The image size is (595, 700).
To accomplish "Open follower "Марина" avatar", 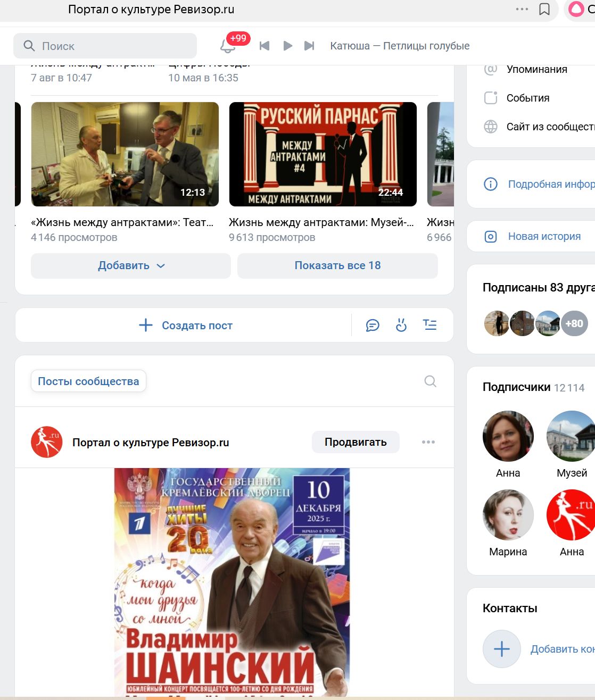I will pyautogui.click(x=508, y=515).
